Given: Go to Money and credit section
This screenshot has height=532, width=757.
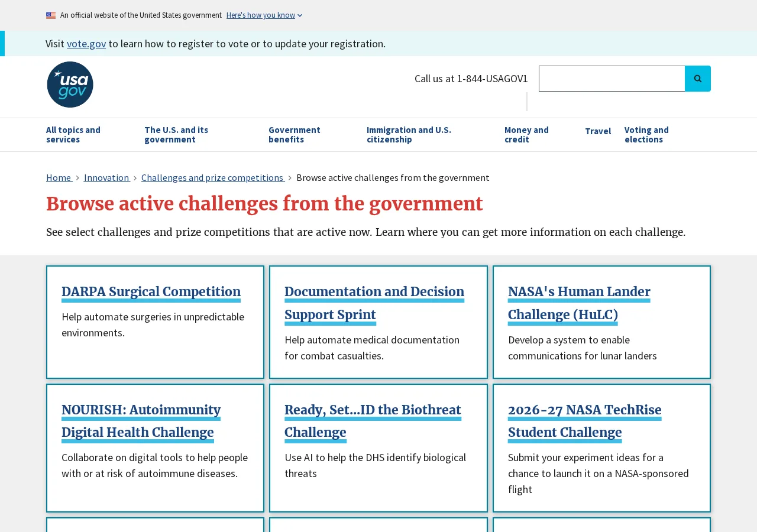Looking at the screenshot, I should tap(526, 135).
